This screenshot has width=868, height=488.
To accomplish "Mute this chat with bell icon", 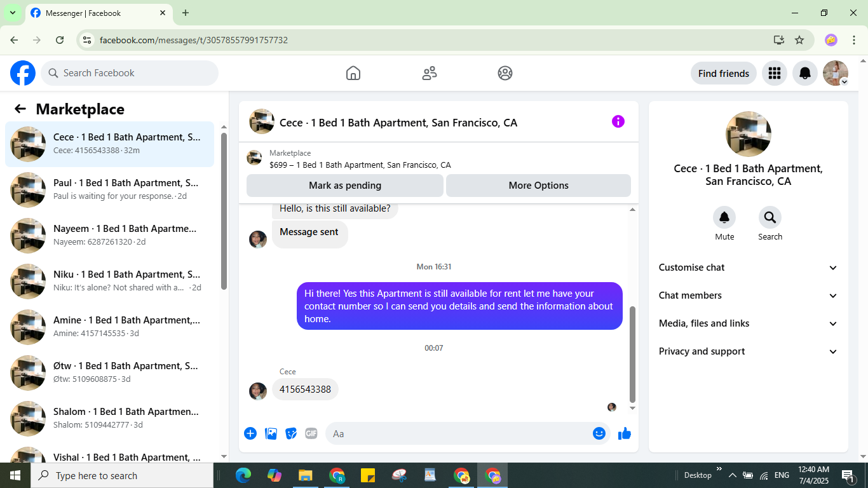I will (724, 218).
